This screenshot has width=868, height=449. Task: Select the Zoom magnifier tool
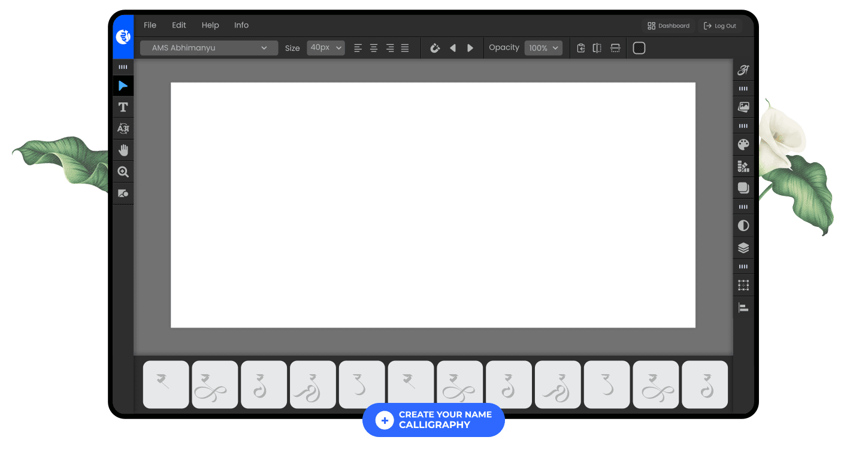coord(123,172)
